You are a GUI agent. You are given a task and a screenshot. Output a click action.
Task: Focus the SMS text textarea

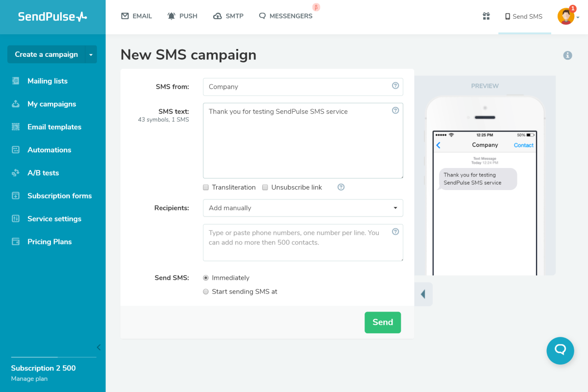coord(303,141)
